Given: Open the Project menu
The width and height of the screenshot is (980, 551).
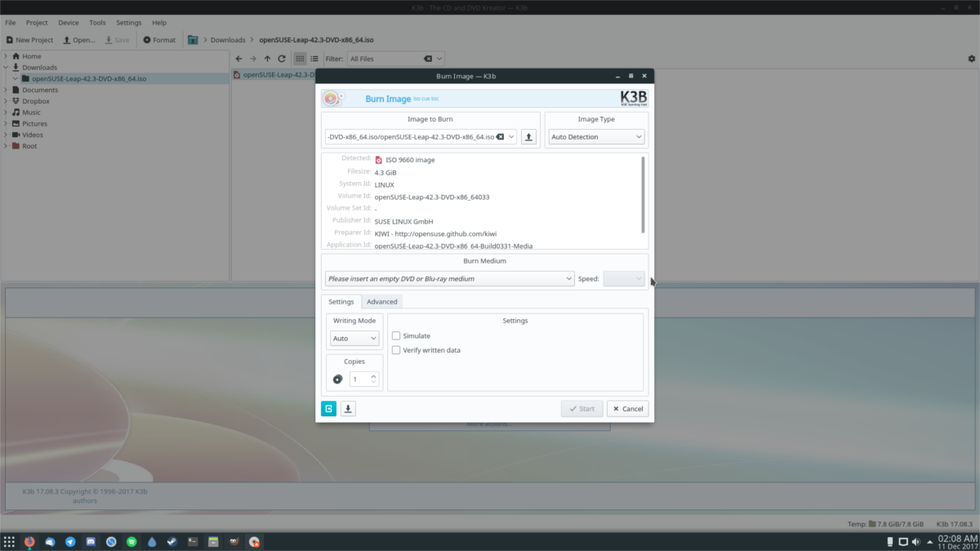Looking at the screenshot, I should pos(37,23).
